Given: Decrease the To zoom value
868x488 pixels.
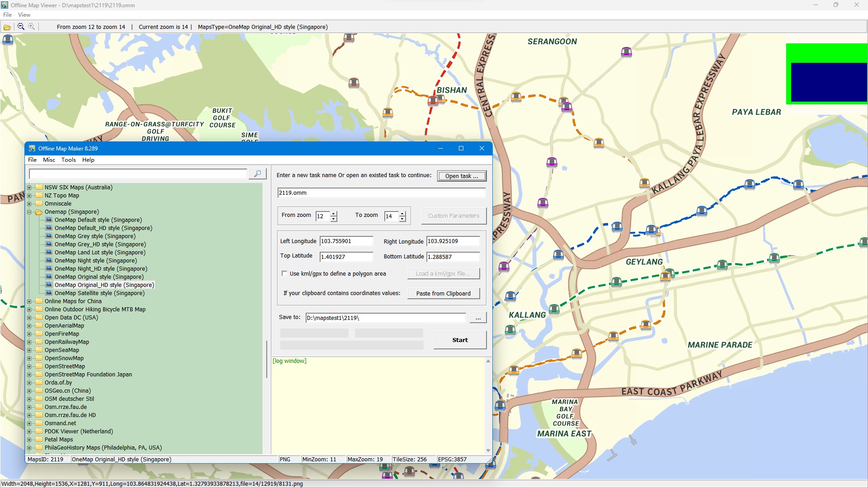Looking at the screenshot, I should (x=402, y=219).
